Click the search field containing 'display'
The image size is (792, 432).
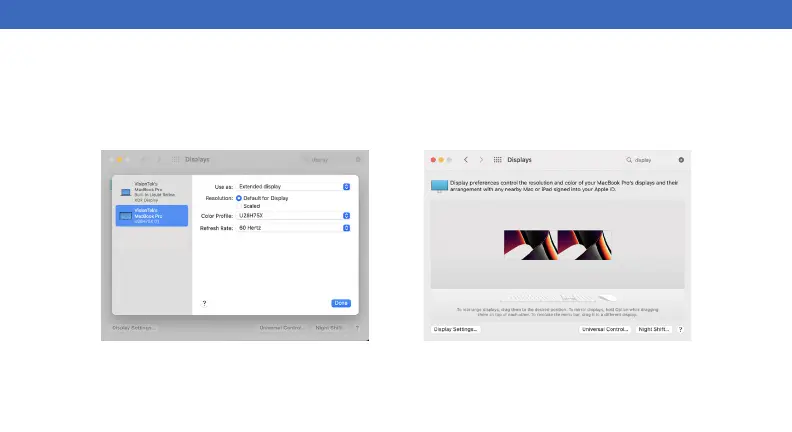coord(654,160)
